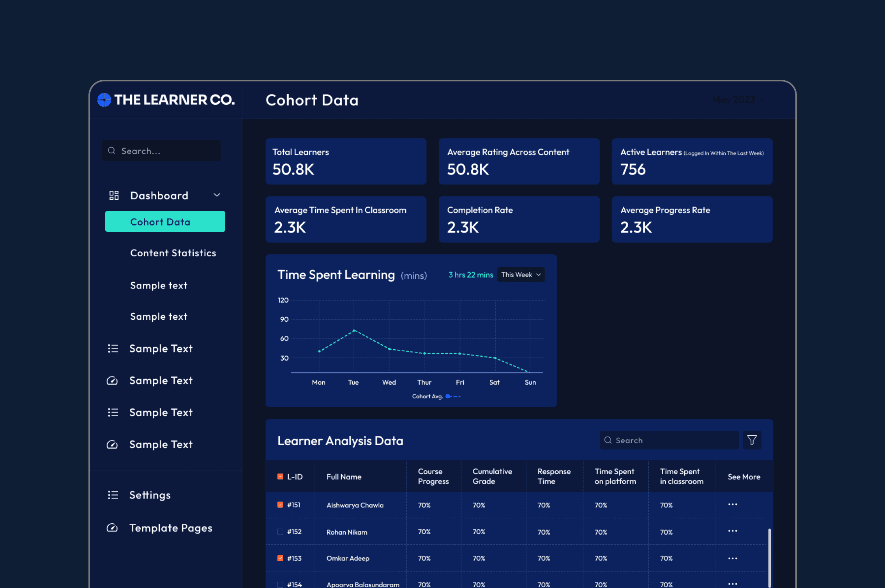Open Template Pages in the sidebar

pos(171,528)
